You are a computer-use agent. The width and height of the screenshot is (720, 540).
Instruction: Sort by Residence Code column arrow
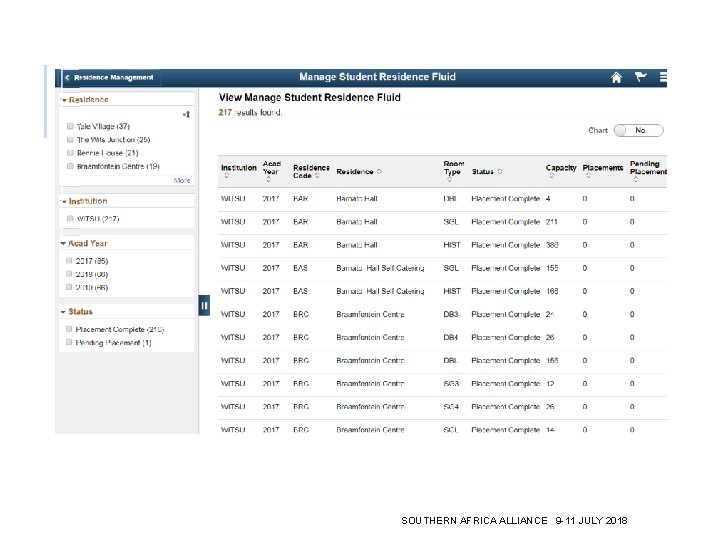point(317,175)
